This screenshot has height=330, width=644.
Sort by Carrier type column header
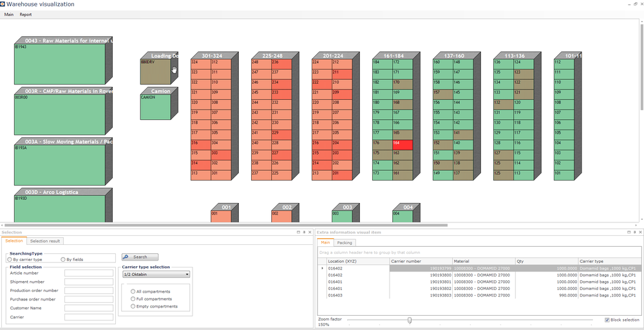(609, 261)
